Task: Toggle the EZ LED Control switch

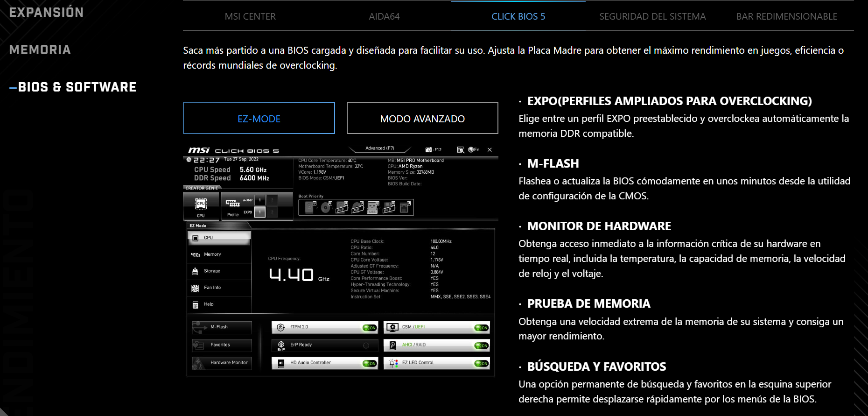Action: click(482, 363)
